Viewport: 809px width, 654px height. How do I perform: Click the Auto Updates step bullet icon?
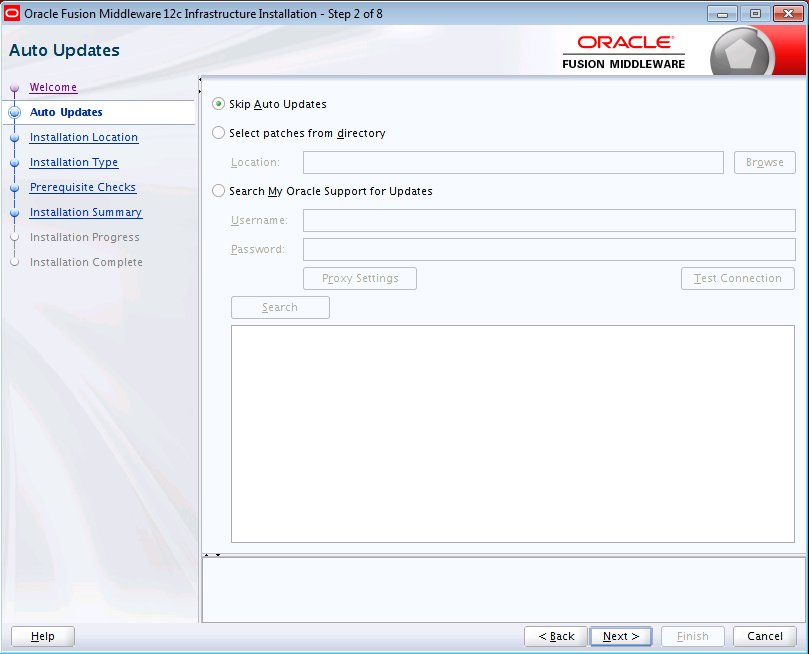[14, 112]
